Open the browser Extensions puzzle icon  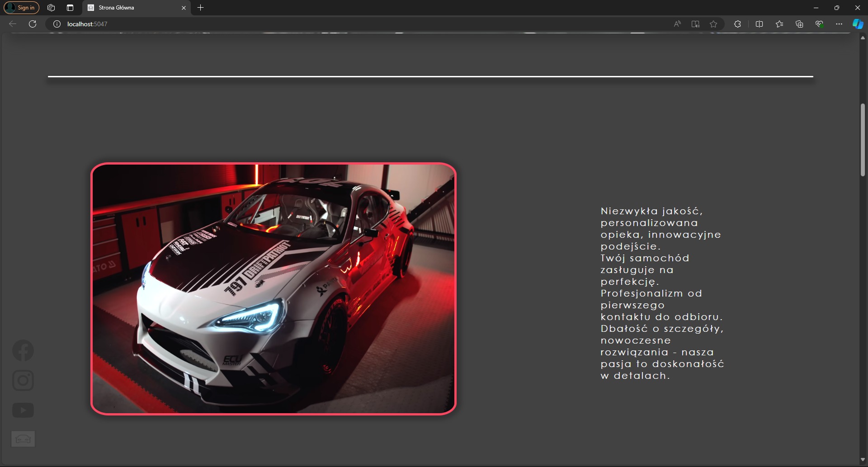(x=737, y=24)
